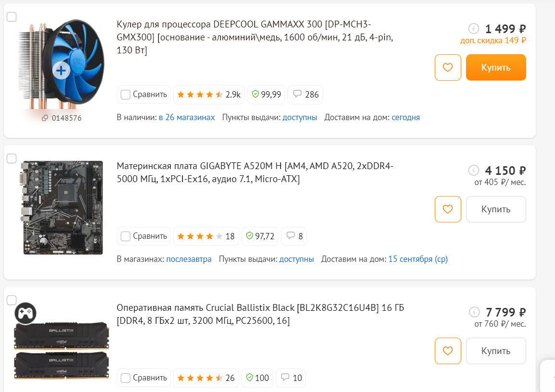Open delivery date link '15 сентября (ср)'

[418, 259]
